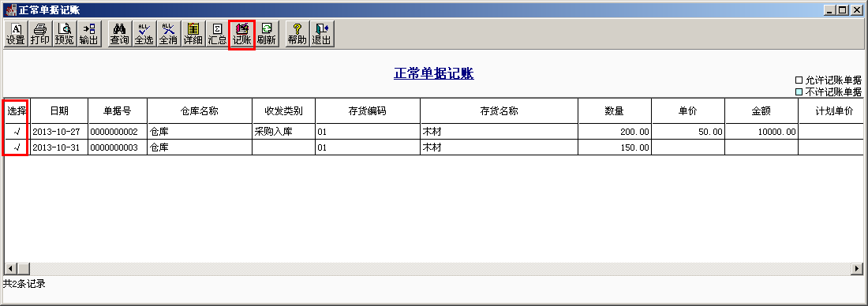
Task: Sort by the 日期 column header
Action: click(59, 110)
